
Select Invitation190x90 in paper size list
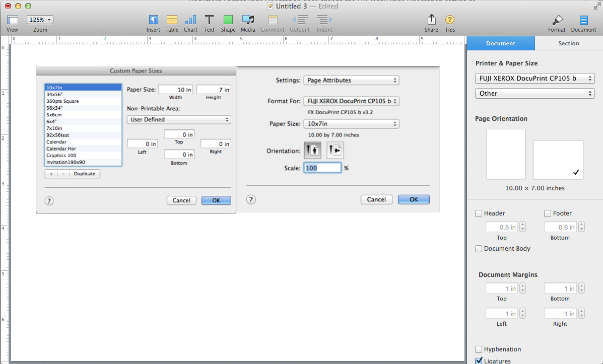coord(84,162)
